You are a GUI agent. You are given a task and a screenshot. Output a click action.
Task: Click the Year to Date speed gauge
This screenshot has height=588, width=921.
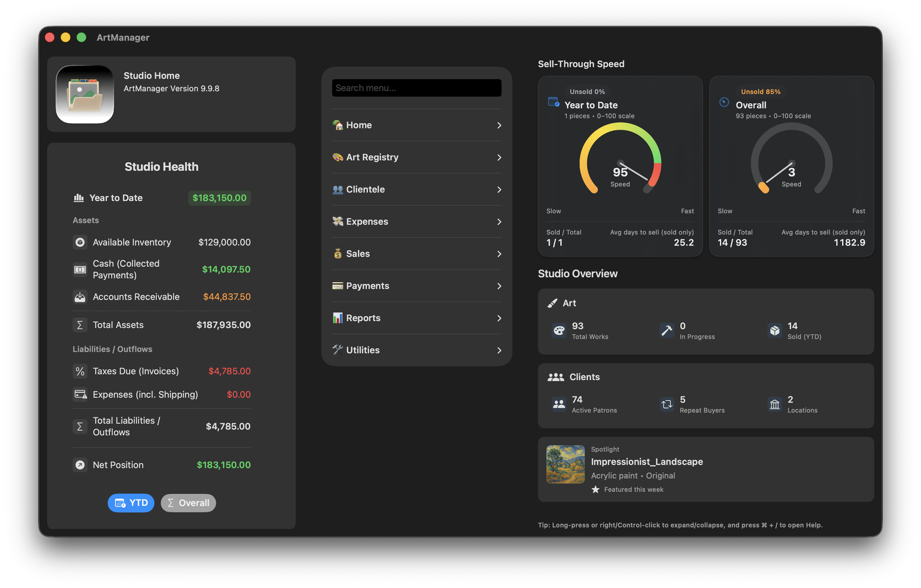620,161
